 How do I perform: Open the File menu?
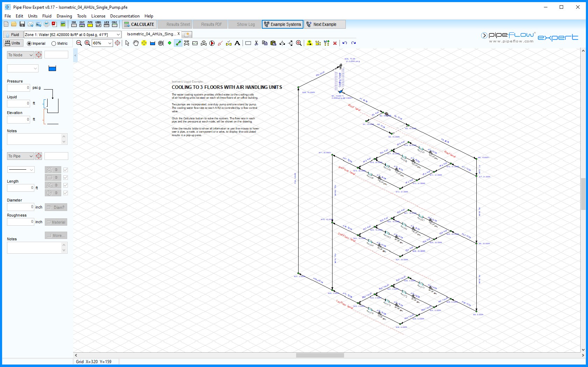(x=8, y=16)
